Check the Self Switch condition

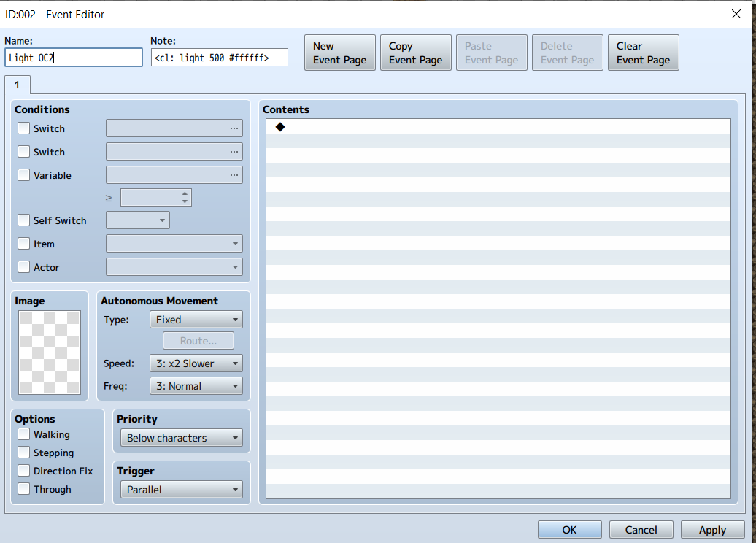23,220
